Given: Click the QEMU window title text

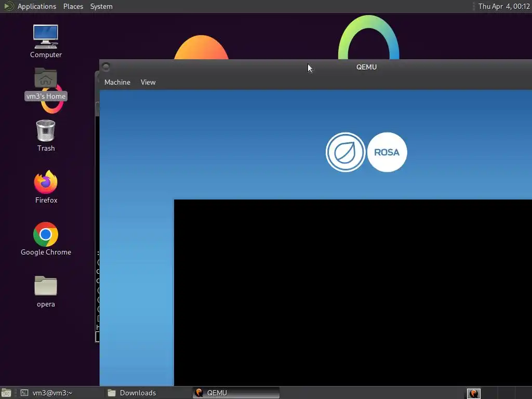Looking at the screenshot, I should (x=366, y=67).
